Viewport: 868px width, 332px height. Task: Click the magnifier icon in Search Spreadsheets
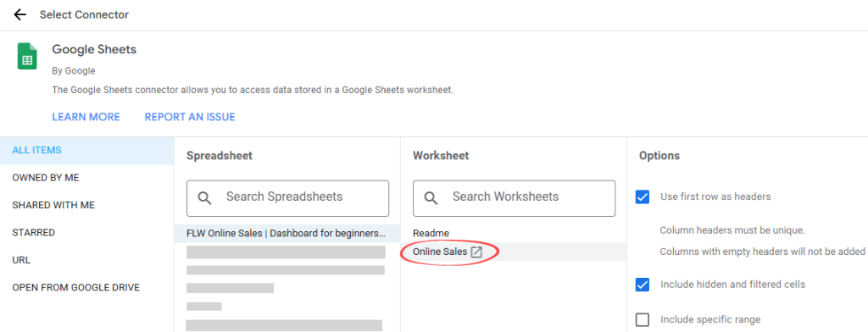(x=205, y=197)
